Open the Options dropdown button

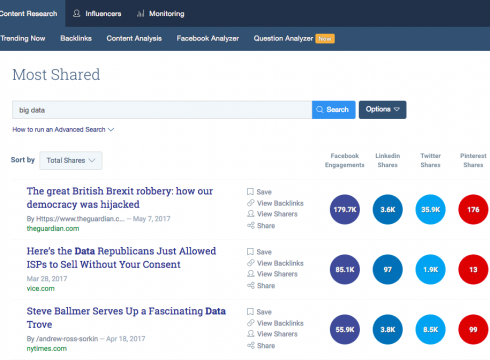click(382, 110)
